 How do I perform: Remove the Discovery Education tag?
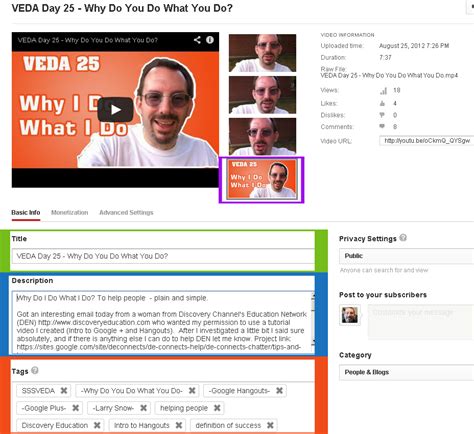(97, 425)
